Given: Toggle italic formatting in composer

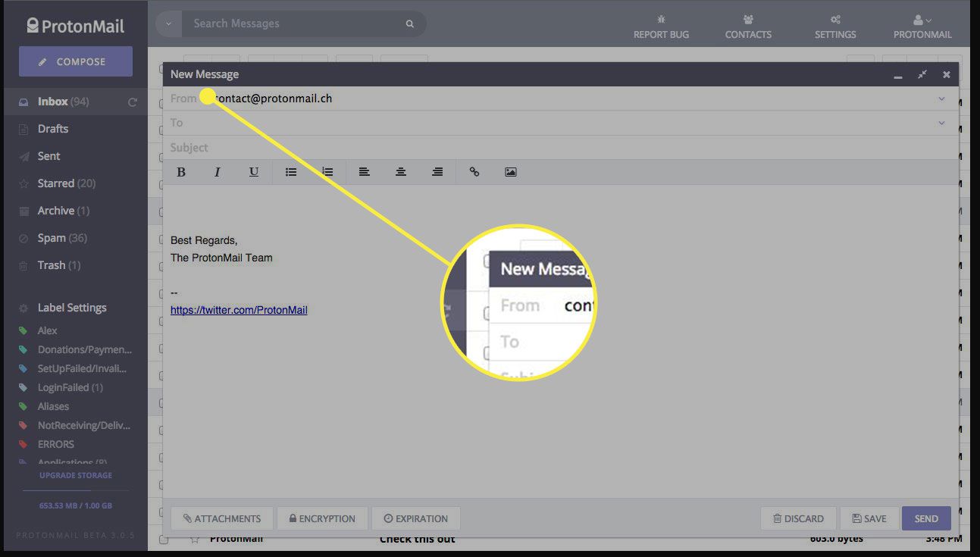Looking at the screenshot, I should (x=218, y=172).
